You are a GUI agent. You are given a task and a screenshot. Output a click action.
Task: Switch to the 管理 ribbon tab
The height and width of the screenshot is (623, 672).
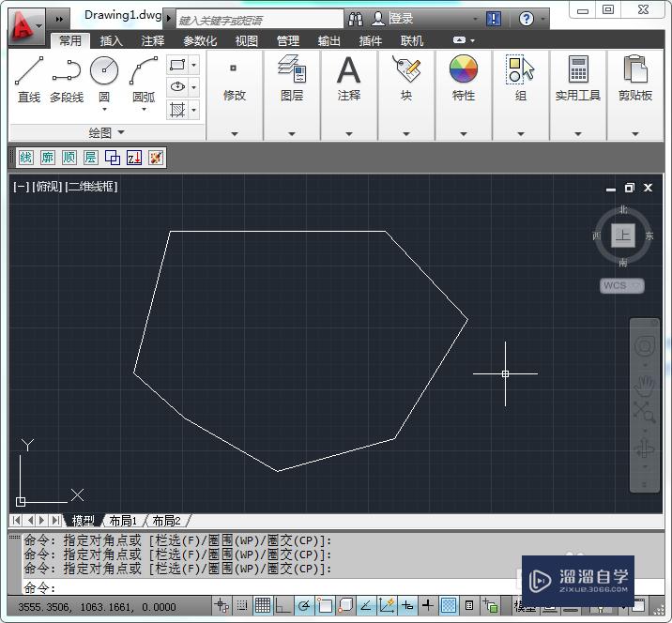288,40
